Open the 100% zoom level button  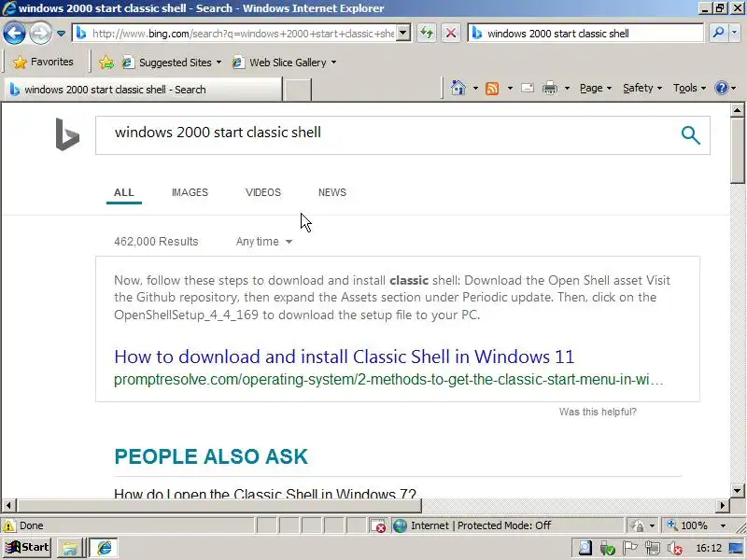[687, 525]
